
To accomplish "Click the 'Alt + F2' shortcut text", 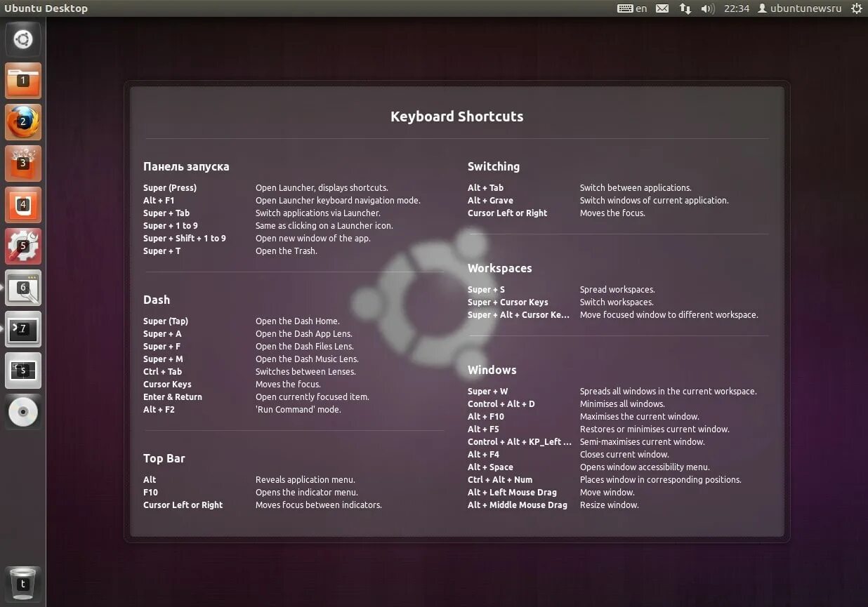I will 159,410.
